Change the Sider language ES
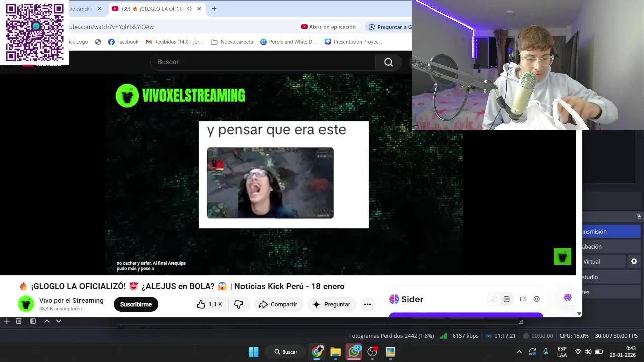This screenshot has height=362, width=644. tap(523, 299)
